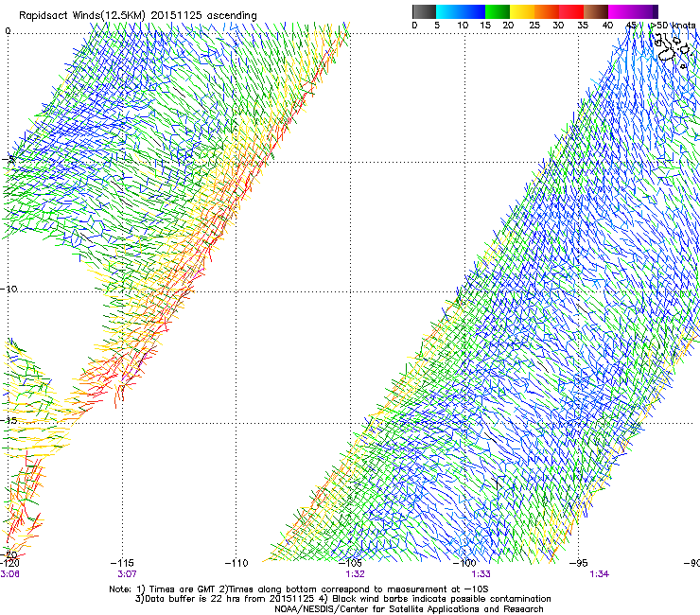The image size is (700, 615).
Task: Click the "30" label under the color bar
Action: click(558, 26)
